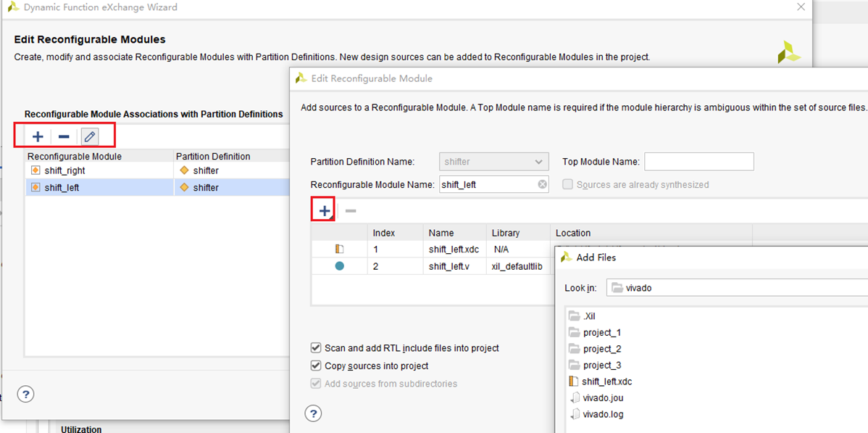This screenshot has height=433, width=868.
Task: Open the project_1 folder
Action: click(x=602, y=333)
